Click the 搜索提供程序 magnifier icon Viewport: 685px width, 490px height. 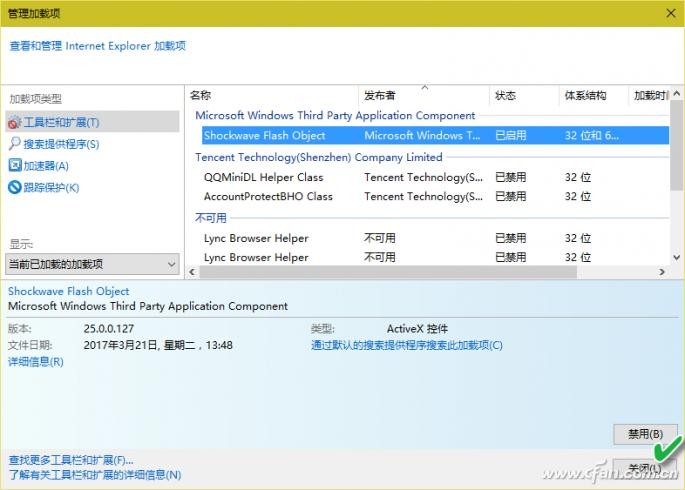15,144
